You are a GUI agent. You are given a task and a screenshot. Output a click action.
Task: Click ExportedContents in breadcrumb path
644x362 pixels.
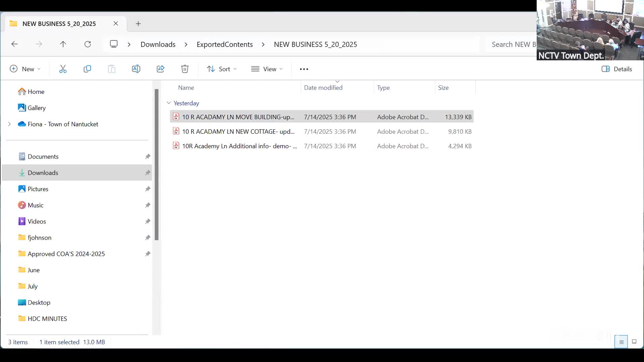[x=224, y=44]
